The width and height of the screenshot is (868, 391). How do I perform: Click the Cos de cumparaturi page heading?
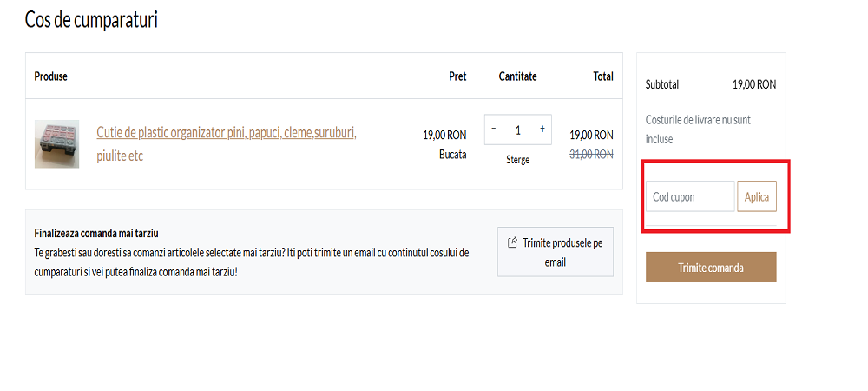(91, 19)
